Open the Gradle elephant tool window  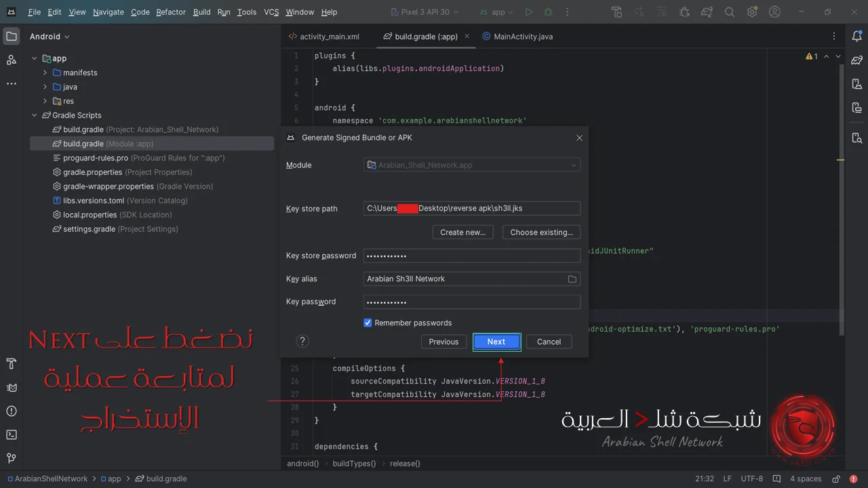857,60
